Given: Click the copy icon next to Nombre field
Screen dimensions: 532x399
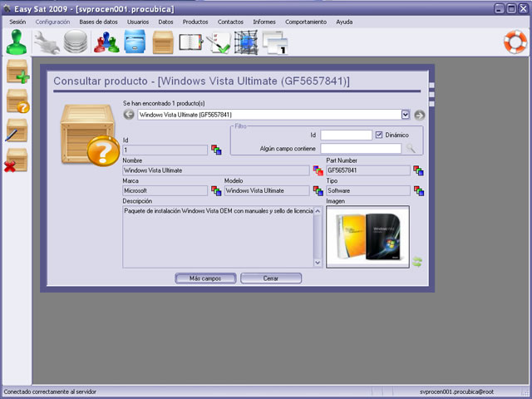Looking at the screenshot, I should [x=318, y=170].
